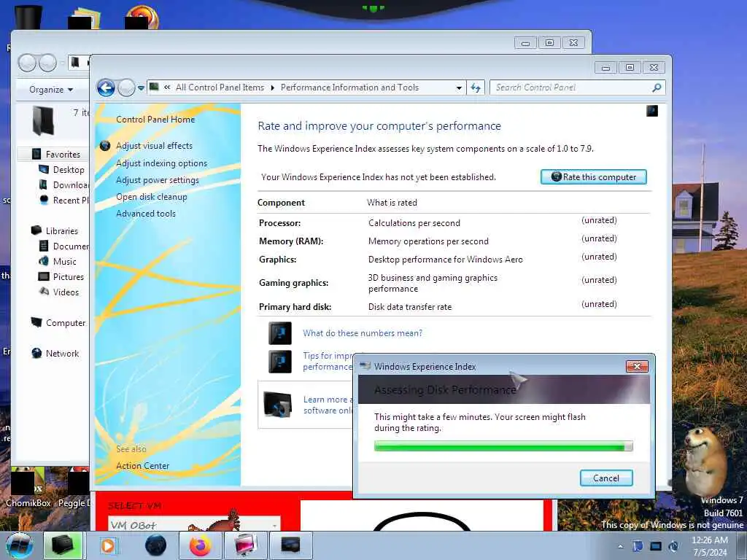Click Performance Information and Tools breadcrumb
This screenshot has width=747, height=560.
pos(349,87)
